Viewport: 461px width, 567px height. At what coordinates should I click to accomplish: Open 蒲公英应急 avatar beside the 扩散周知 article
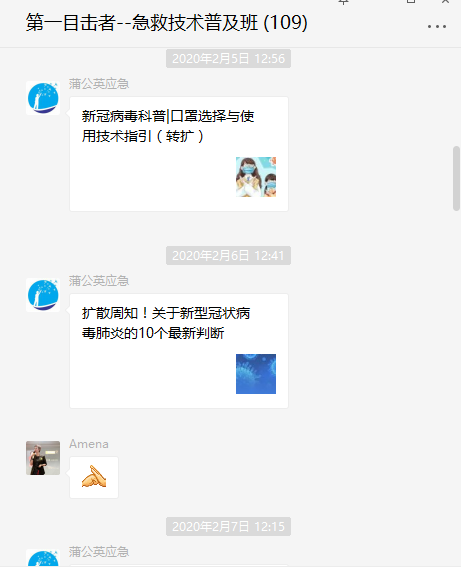coord(43,295)
